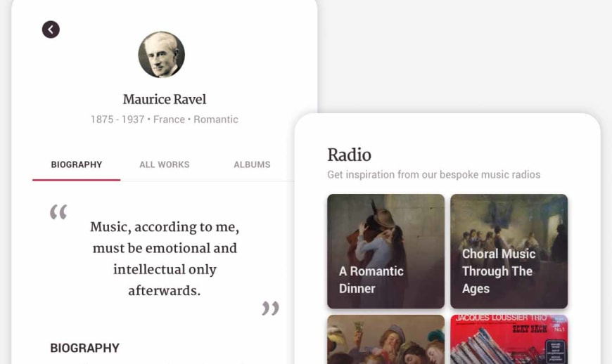This screenshot has height=364, width=612.
Task: Click the bold BIOGRAPHY section heading
Action: (x=84, y=348)
